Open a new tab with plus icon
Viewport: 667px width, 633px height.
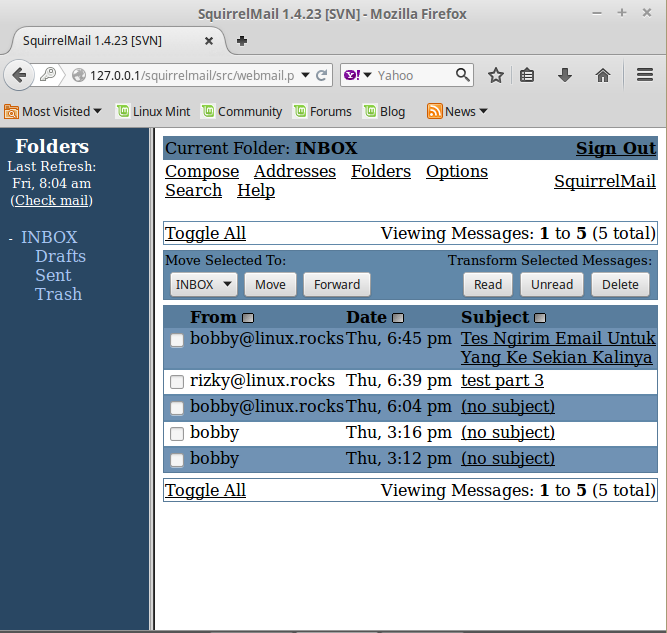coord(242,41)
